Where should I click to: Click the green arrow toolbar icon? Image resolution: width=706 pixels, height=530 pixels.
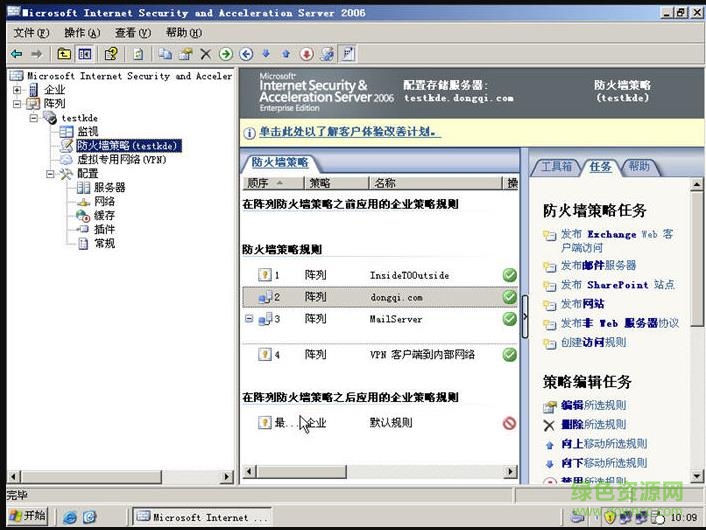(225, 54)
